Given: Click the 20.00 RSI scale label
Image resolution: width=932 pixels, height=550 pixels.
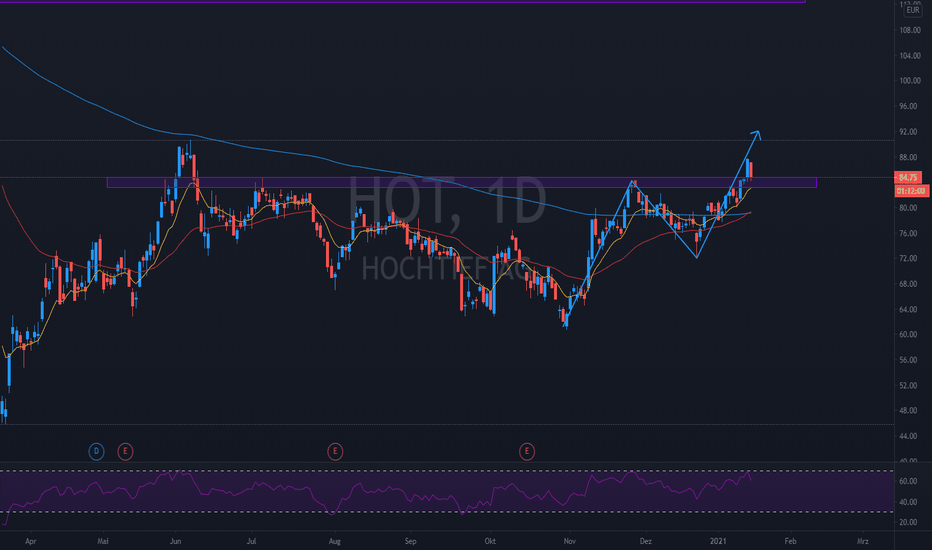Looking at the screenshot, I should coord(908,523).
